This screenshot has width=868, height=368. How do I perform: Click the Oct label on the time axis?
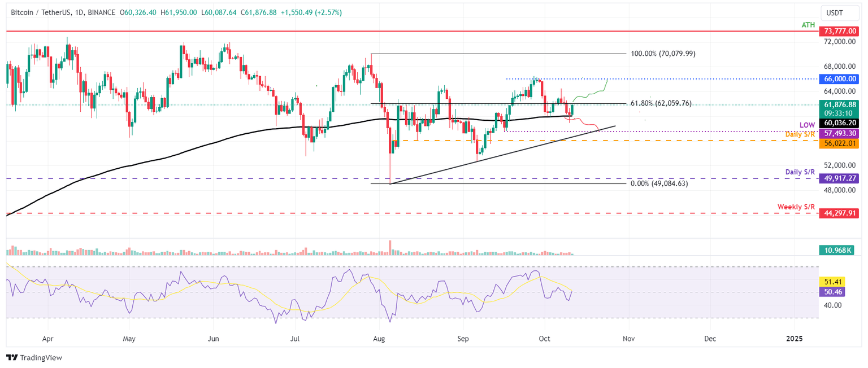tap(544, 339)
